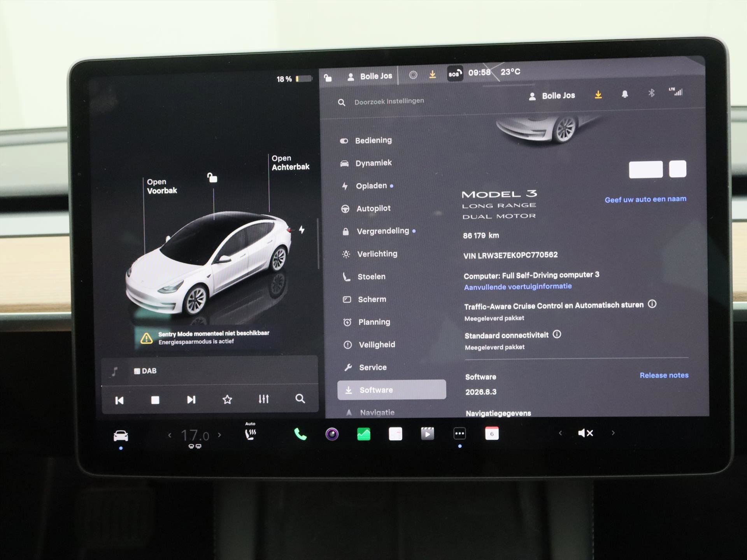This screenshot has height=560, width=747.
Task: Open the calendar app icon
Action: [x=492, y=433]
